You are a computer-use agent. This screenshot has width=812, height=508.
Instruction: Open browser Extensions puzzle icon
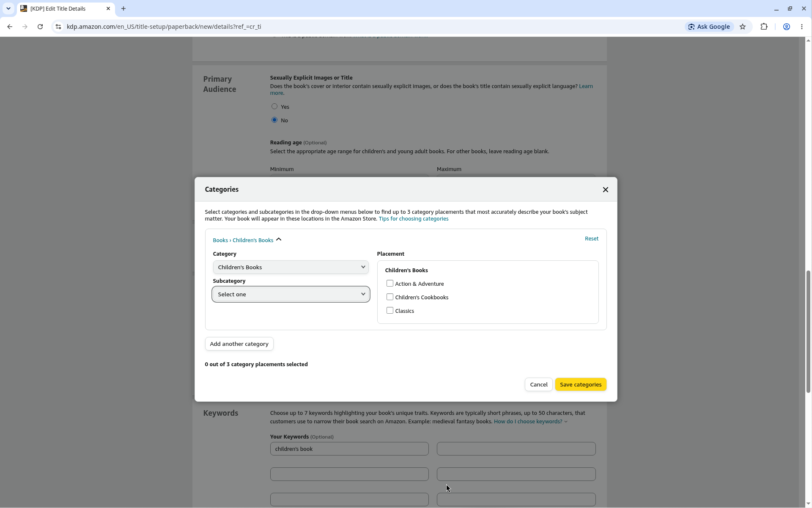click(x=764, y=27)
